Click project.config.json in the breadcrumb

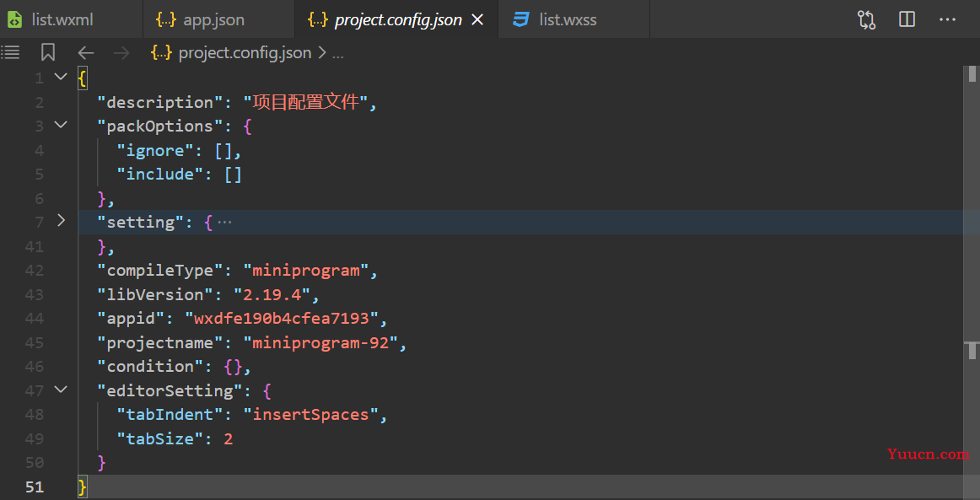(x=245, y=53)
